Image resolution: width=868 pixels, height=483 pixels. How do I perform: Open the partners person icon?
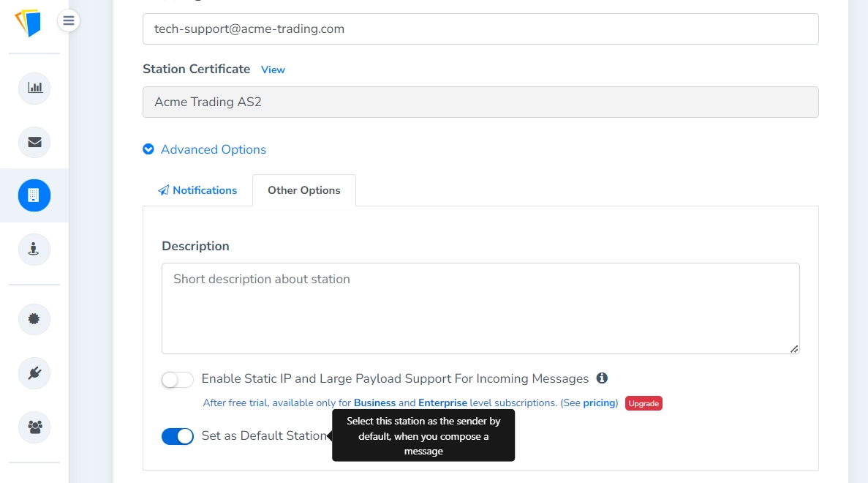[34, 249]
